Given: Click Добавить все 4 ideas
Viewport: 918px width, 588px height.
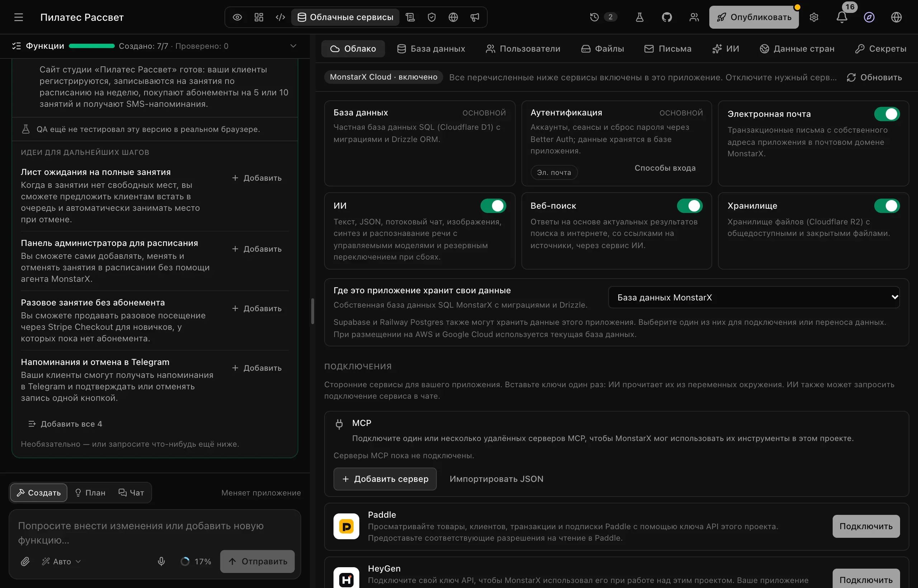Looking at the screenshot, I should pos(65,424).
